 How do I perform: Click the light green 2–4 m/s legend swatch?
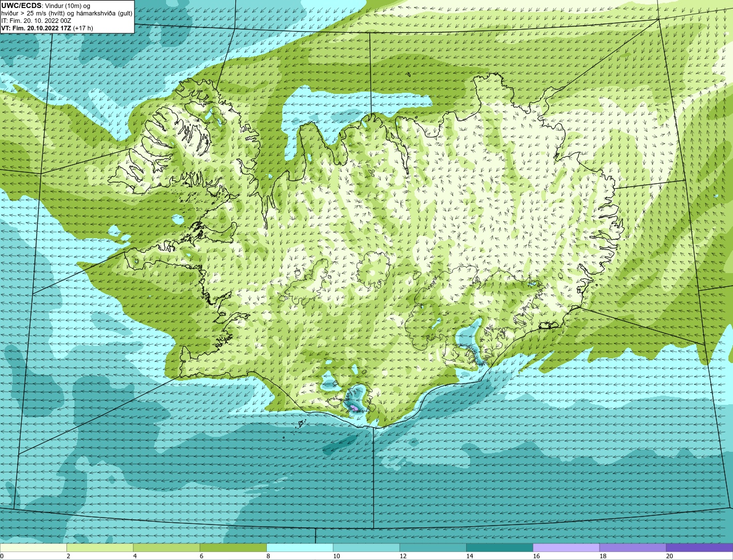100,548
